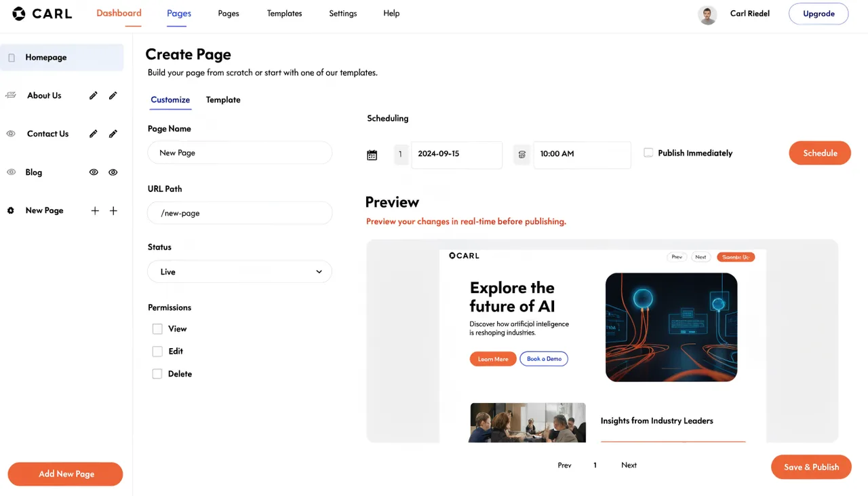
Task: Click Next in the bottom pagination
Action: click(629, 465)
